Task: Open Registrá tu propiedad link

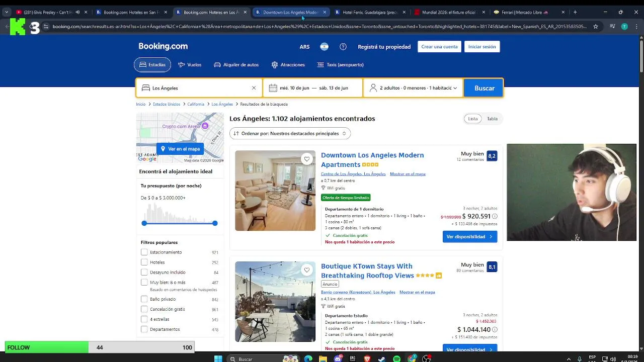Action: pyautogui.click(x=384, y=47)
